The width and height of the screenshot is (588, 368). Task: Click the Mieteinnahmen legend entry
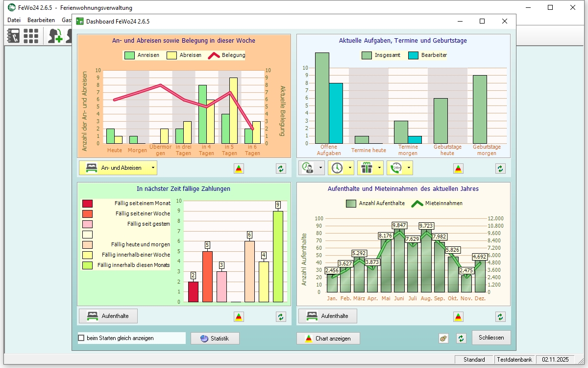coord(437,203)
